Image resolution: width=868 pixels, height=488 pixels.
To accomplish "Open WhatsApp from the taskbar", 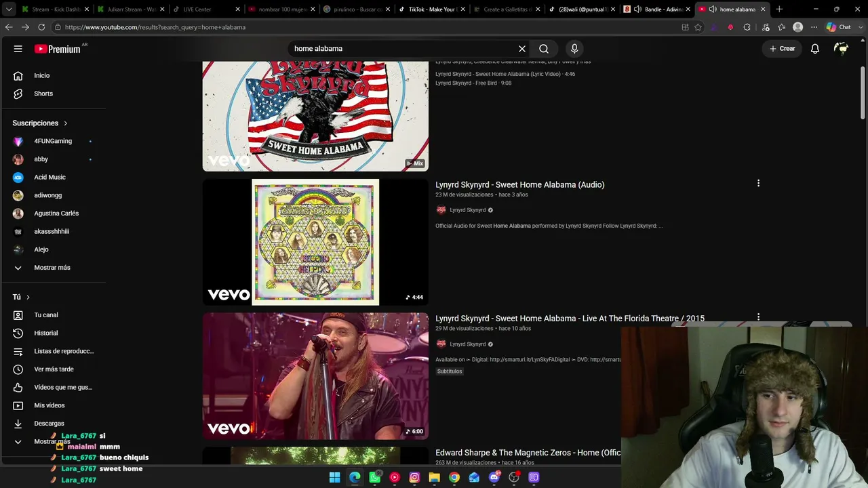I will tap(375, 477).
